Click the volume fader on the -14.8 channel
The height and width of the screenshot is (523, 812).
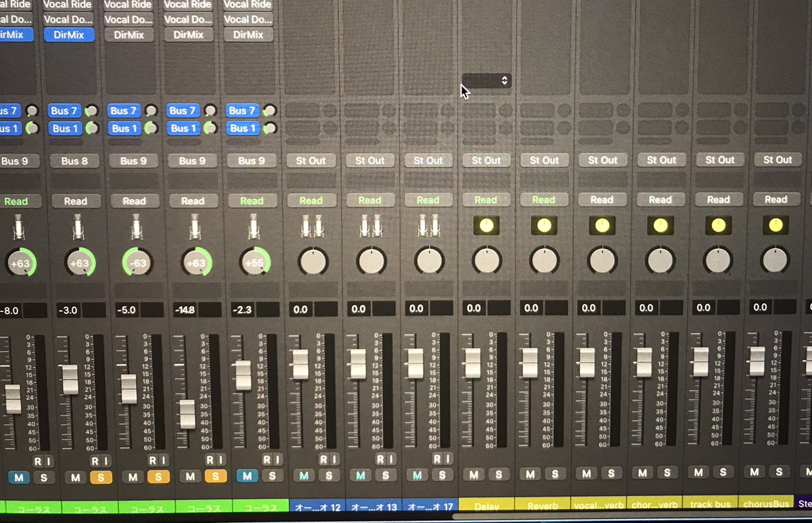187,414
